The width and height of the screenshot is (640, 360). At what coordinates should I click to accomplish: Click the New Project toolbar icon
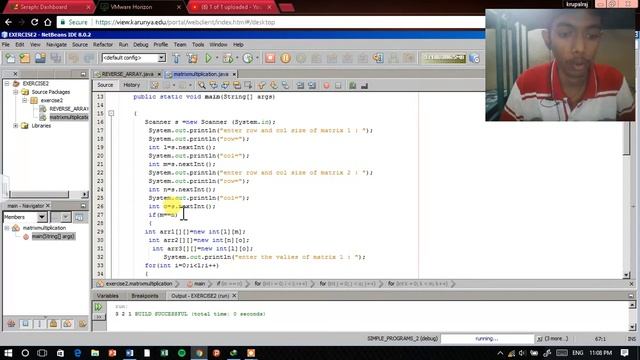pyautogui.click(x=25, y=58)
